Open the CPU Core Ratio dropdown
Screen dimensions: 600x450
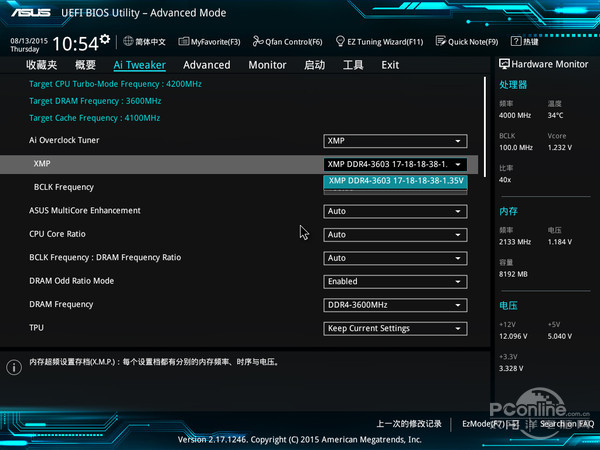point(395,235)
